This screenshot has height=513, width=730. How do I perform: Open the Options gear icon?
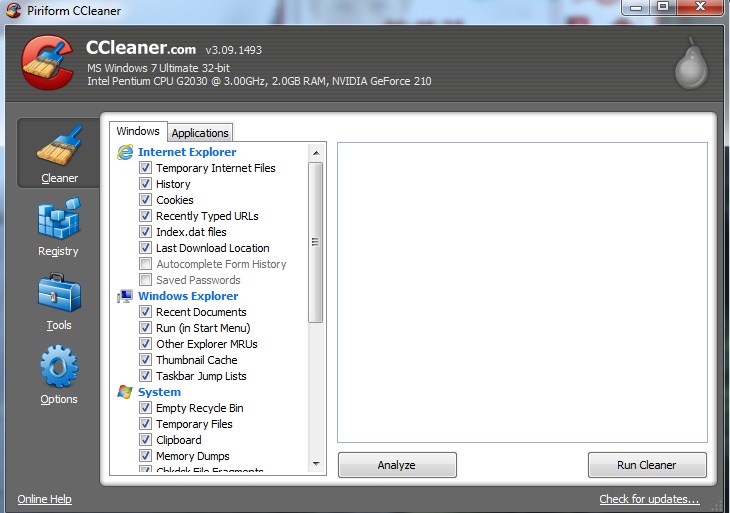click(x=59, y=366)
